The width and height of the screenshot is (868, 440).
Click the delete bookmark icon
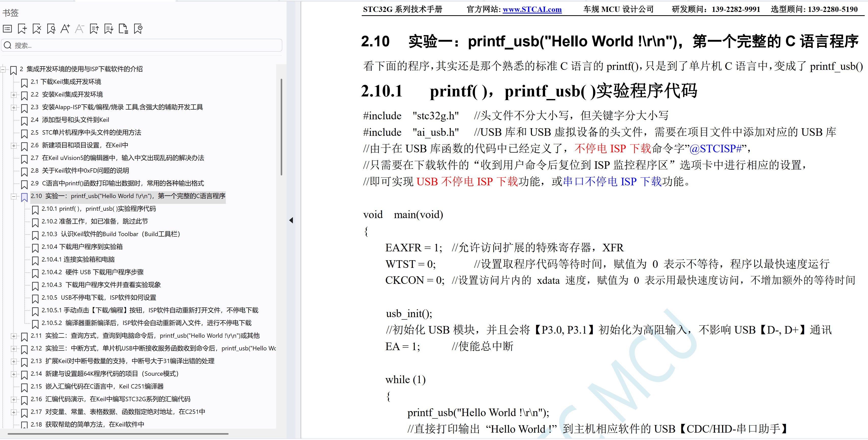tap(37, 29)
